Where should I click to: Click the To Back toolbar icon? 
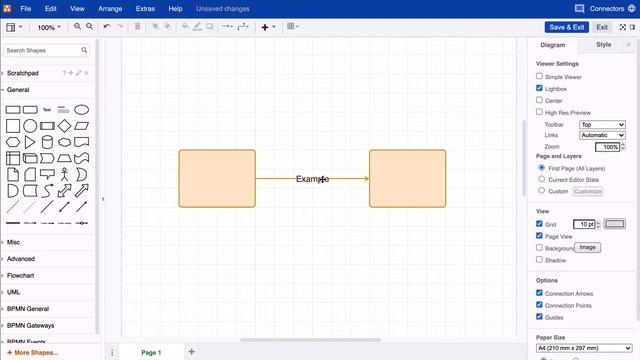(167, 27)
